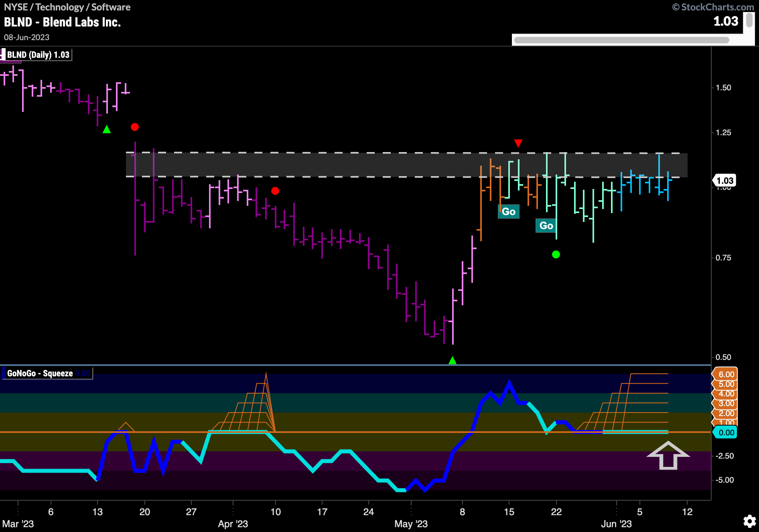
Task: Click the vertical scrollbar thumb at top right
Action: point(749,20)
